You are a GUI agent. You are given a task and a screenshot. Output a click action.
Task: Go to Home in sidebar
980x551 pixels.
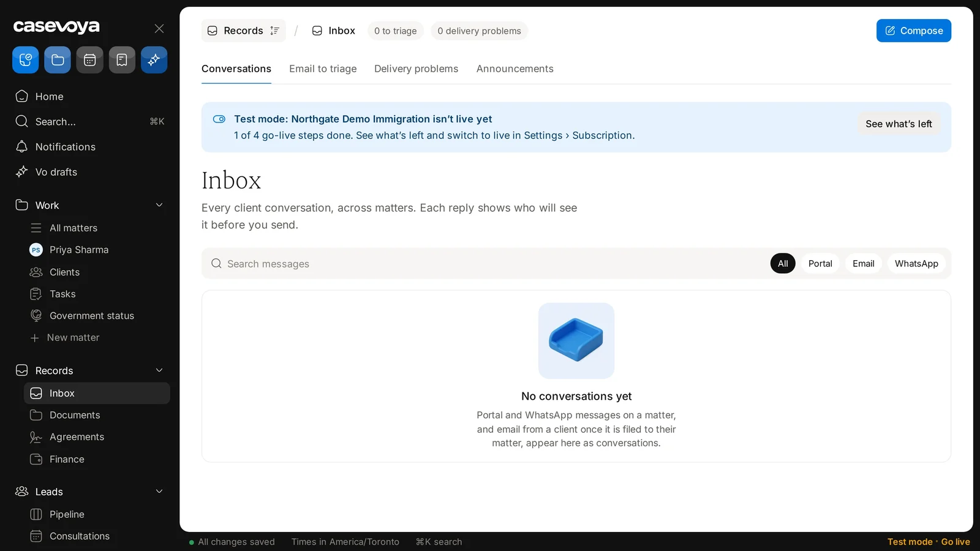coord(91,96)
